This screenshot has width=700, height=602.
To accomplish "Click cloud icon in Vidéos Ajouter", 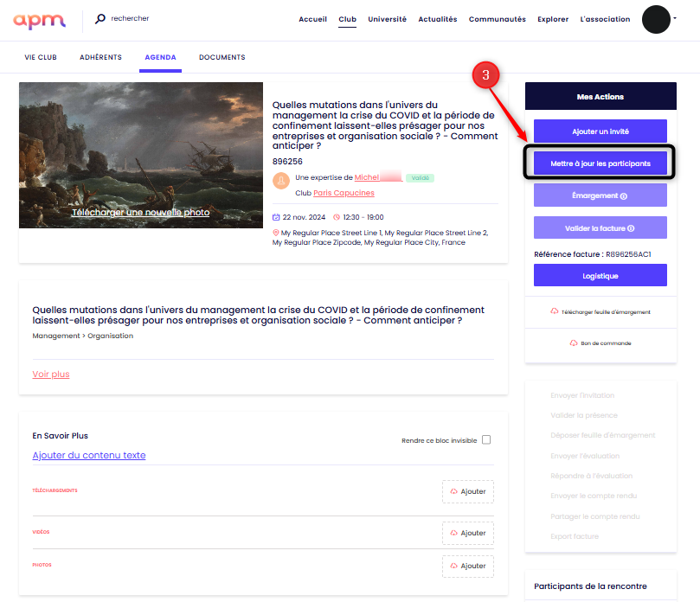I will pos(454,533).
